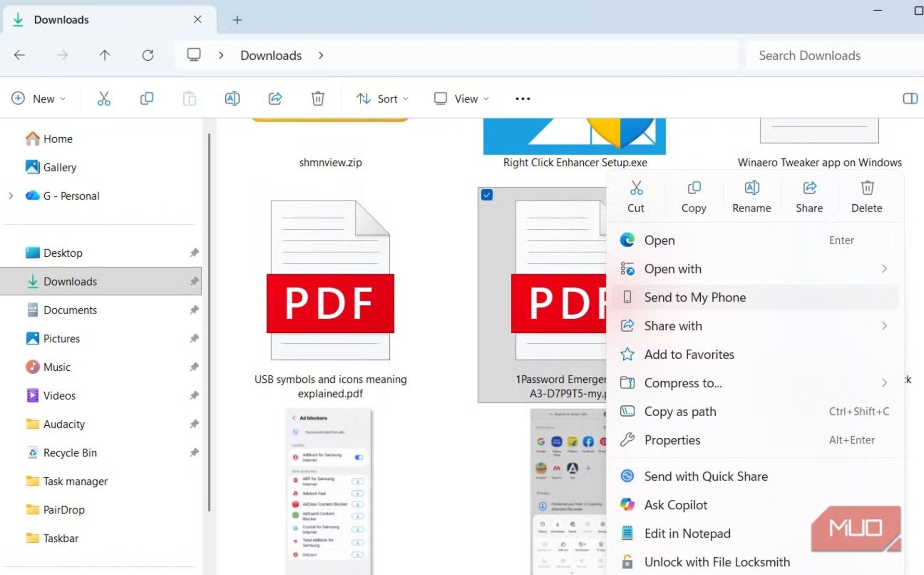
Task: Click the New button in toolbar
Action: tap(38, 99)
